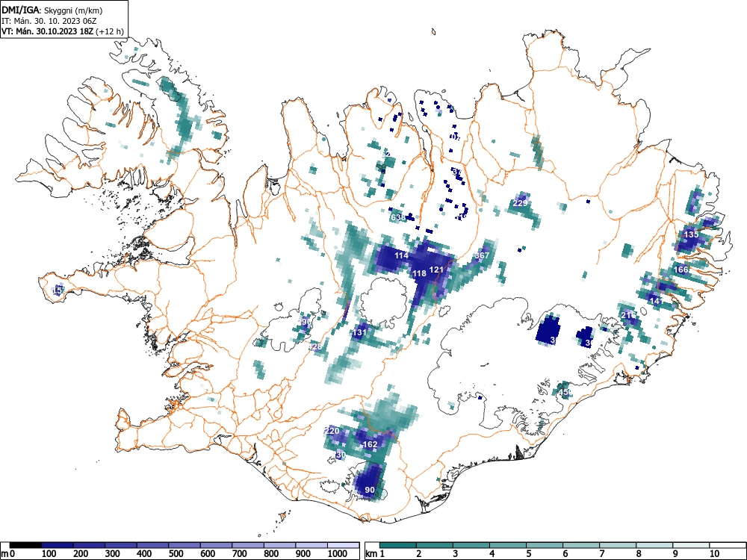Click the '135' value on east coast
The height and width of the screenshot is (560, 747).
pyautogui.click(x=691, y=234)
